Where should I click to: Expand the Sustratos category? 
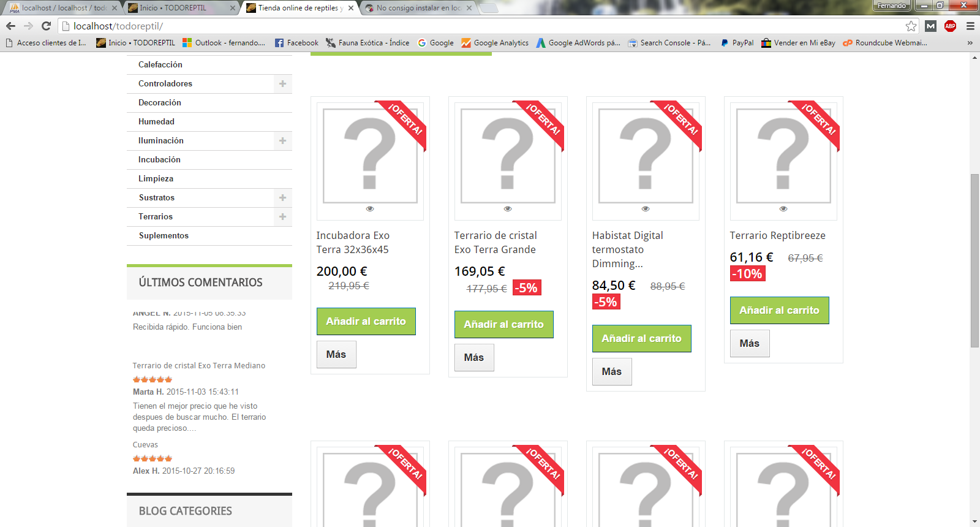click(282, 198)
